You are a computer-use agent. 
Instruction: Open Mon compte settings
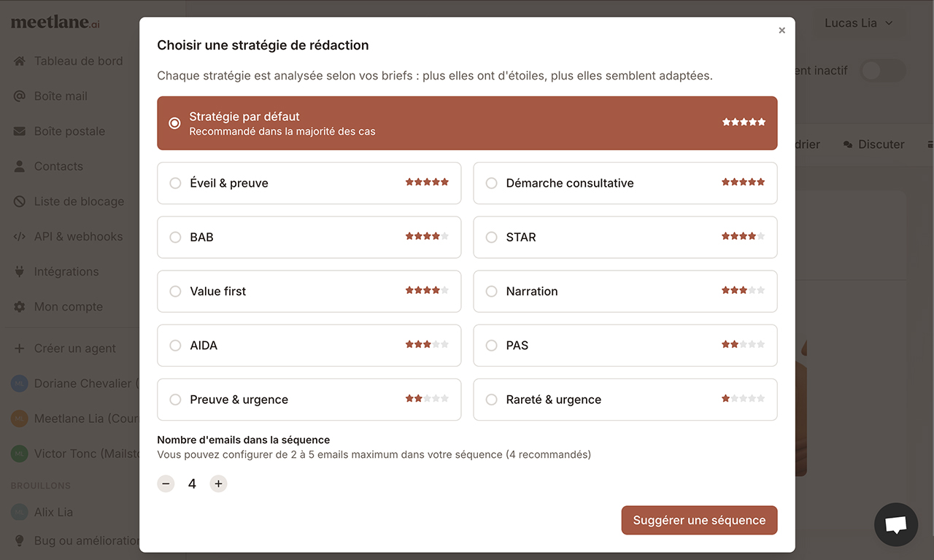[x=68, y=306]
